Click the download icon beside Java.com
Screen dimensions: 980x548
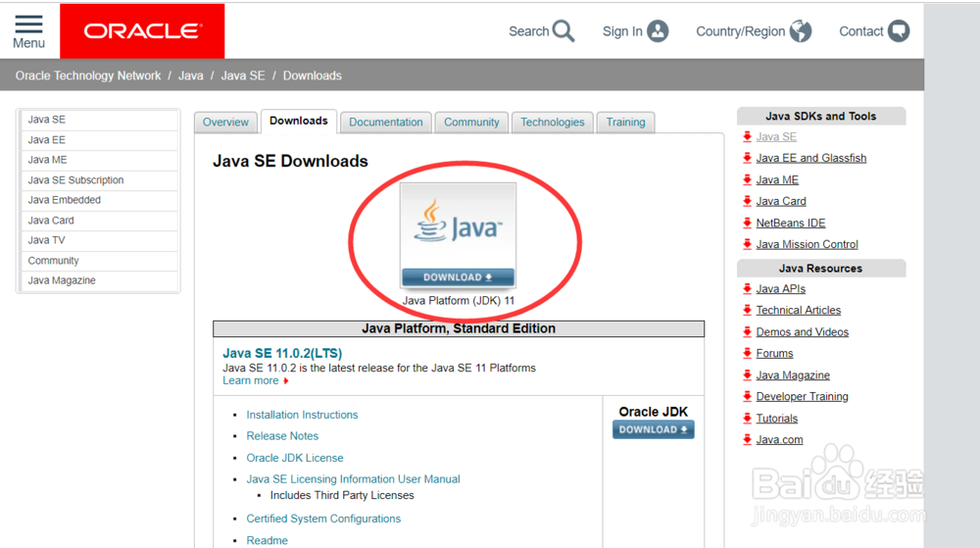coord(747,439)
